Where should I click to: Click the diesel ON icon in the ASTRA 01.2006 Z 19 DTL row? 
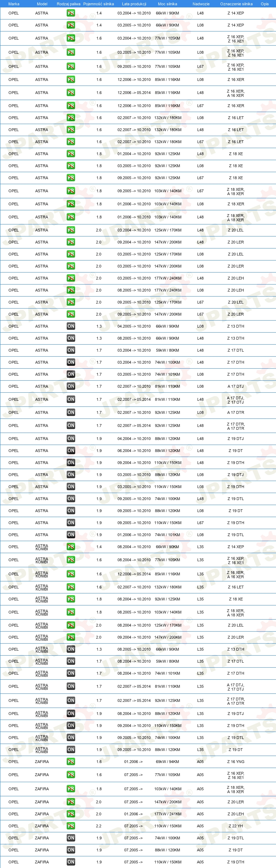71,535
